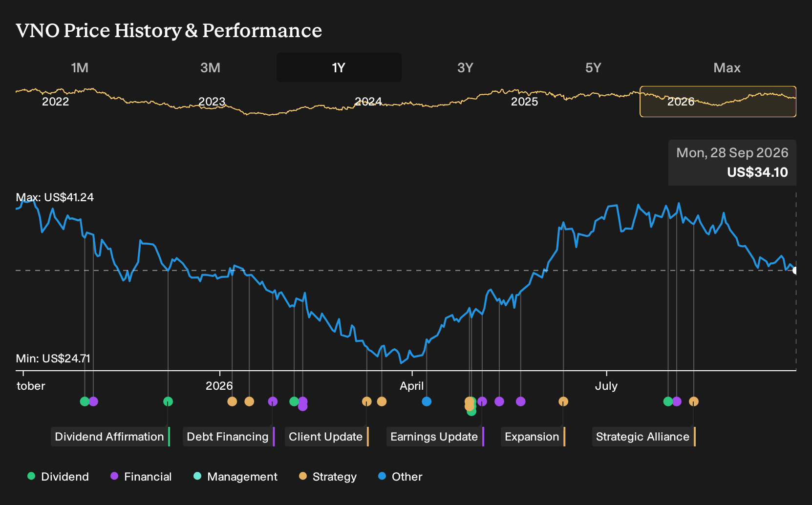The width and height of the screenshot is (812, 505).
Task: Click the white endpoint dot on price line
Action: click(795, 270)
